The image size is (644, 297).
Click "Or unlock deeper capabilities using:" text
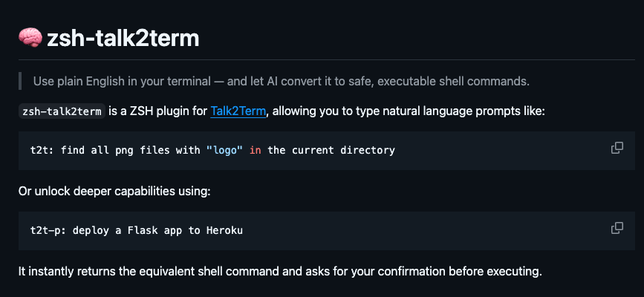pyautogui.click(x=114, y=192)
